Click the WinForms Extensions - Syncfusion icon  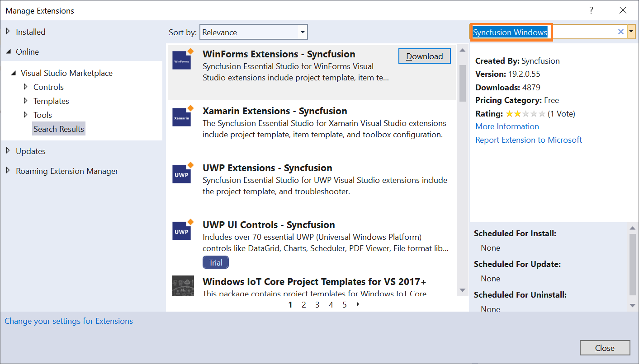pos(183,59)
